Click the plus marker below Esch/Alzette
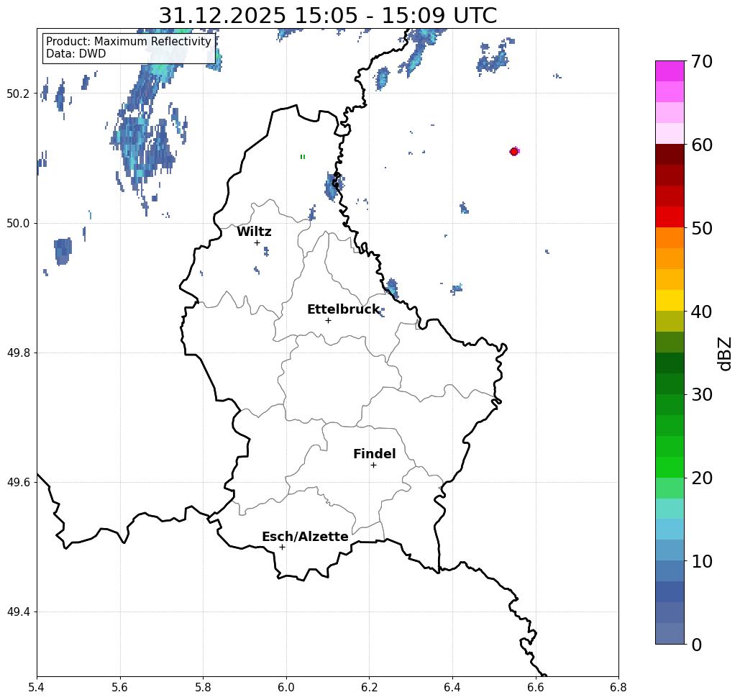Screen dimensions: 740x700 [282, 547]
